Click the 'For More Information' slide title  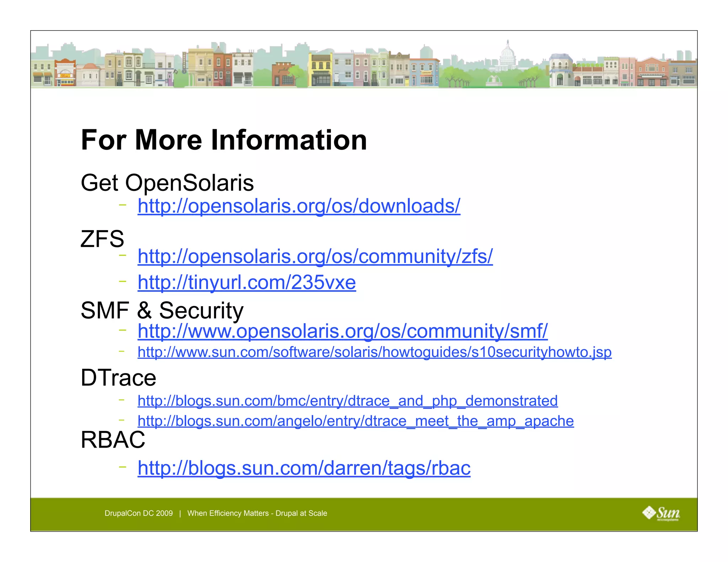[224, 140]
